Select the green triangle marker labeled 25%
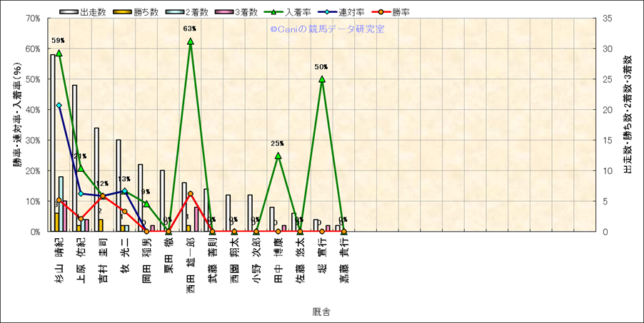This screenshot has width=644, height=323. click(x=278, y=155)
